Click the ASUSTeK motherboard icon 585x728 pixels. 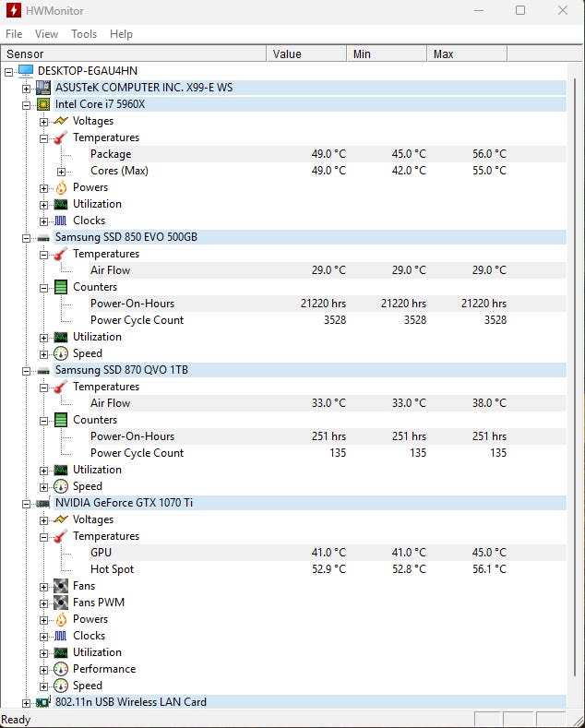[x=43, y=88]
